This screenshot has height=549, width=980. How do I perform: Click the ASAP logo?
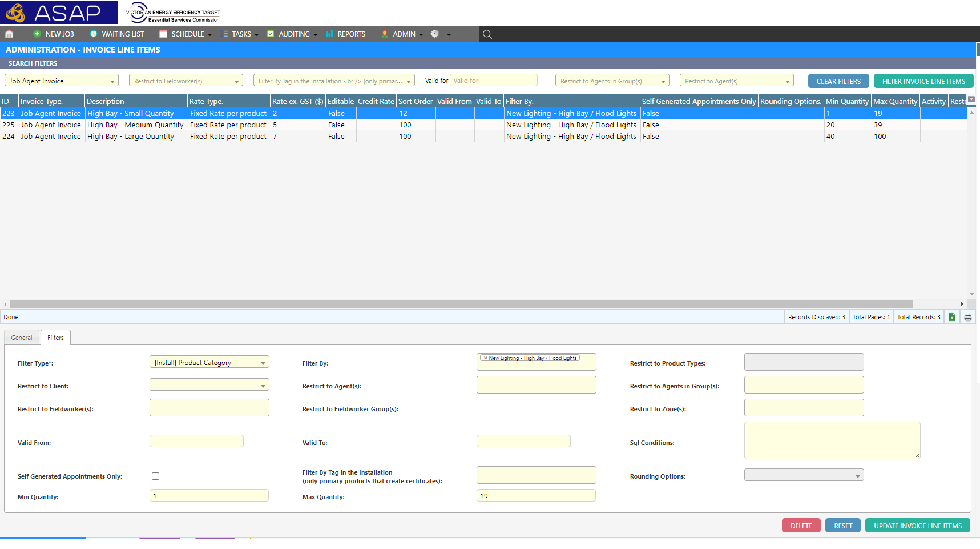point(59,13)
